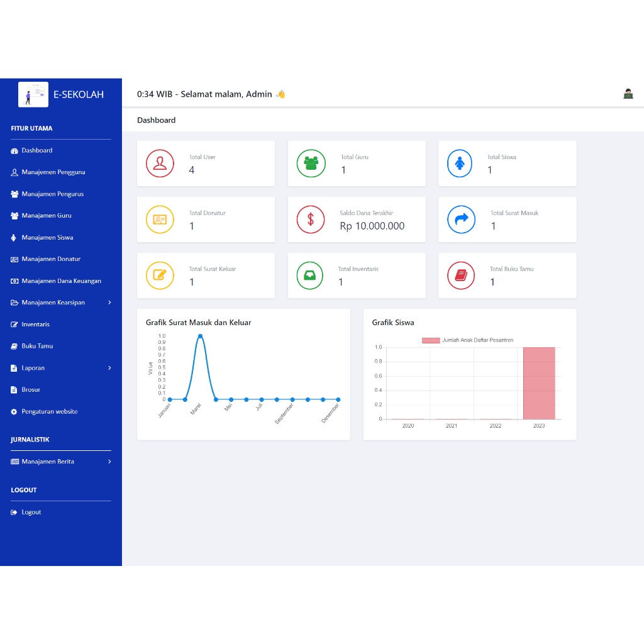Click Grafik Surat Masuk dan Keluar heading
Viewport: 644px width, 644px height.
coord(198,323)
